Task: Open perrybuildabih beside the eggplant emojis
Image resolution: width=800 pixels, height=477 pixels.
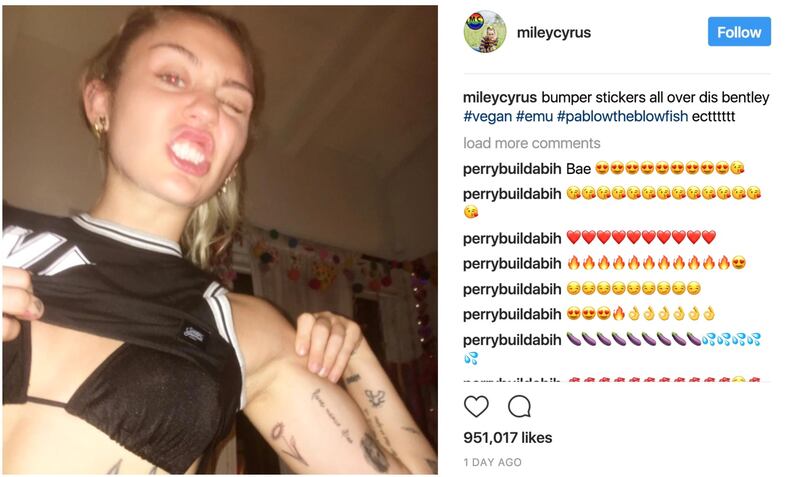Action: coord(512,340)
